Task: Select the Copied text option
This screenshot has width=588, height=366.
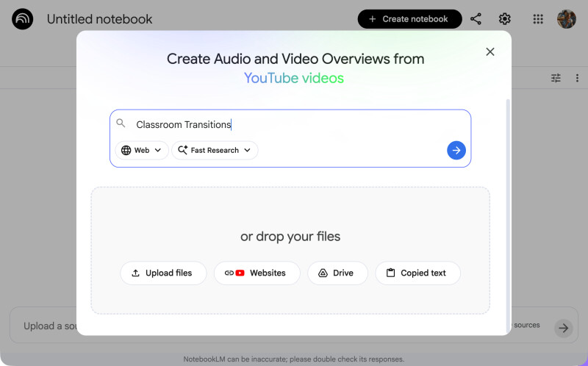Action: (417, 273)
